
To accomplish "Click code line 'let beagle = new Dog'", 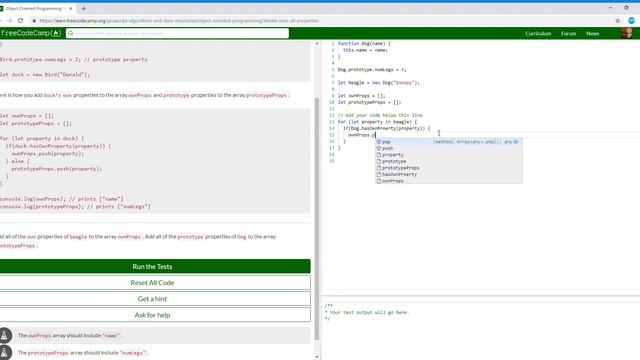I will pyautogui.click(x=378, y=82).
